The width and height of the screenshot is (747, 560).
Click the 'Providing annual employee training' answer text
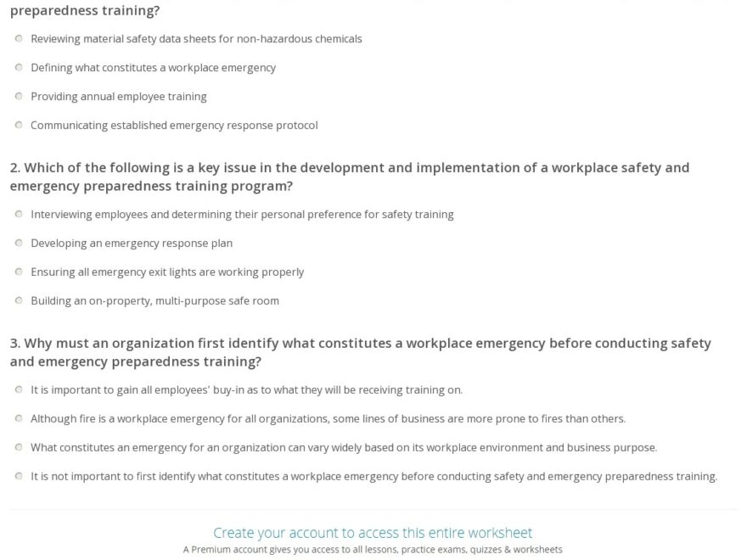click(119, 97)
